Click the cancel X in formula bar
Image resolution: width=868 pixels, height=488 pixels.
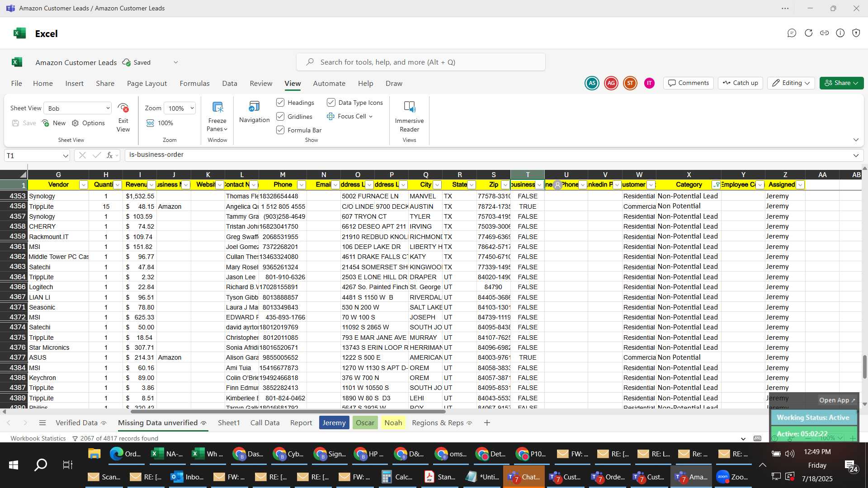(x=82, y=155)
